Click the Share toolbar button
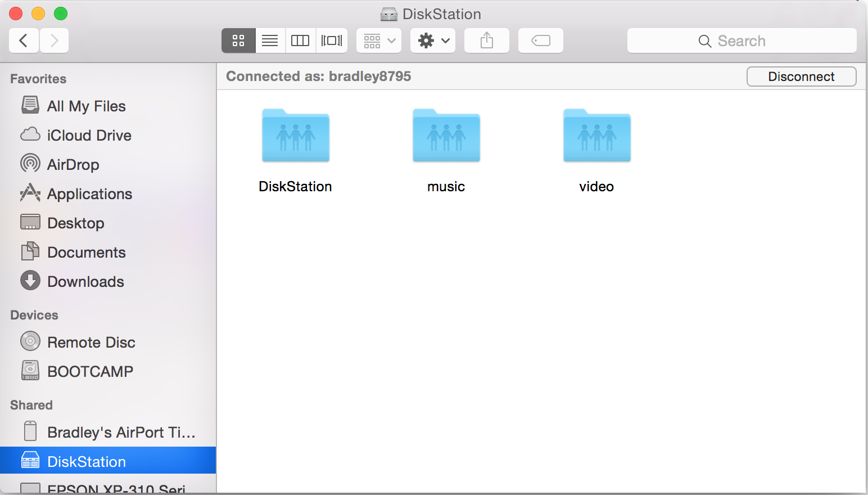The height and width of the screenshot is (495, 868). pyautogui.click(x=487, y=40)
